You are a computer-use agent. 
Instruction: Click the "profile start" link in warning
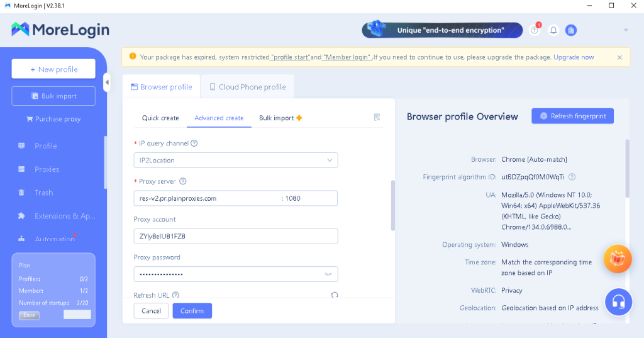(x=291, y=57)
